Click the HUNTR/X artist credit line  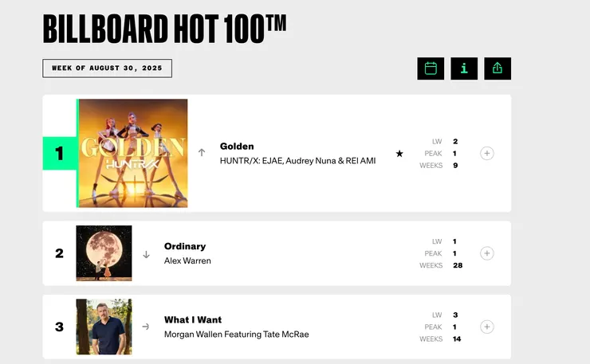pyautogui.click(x=297, y=161)
